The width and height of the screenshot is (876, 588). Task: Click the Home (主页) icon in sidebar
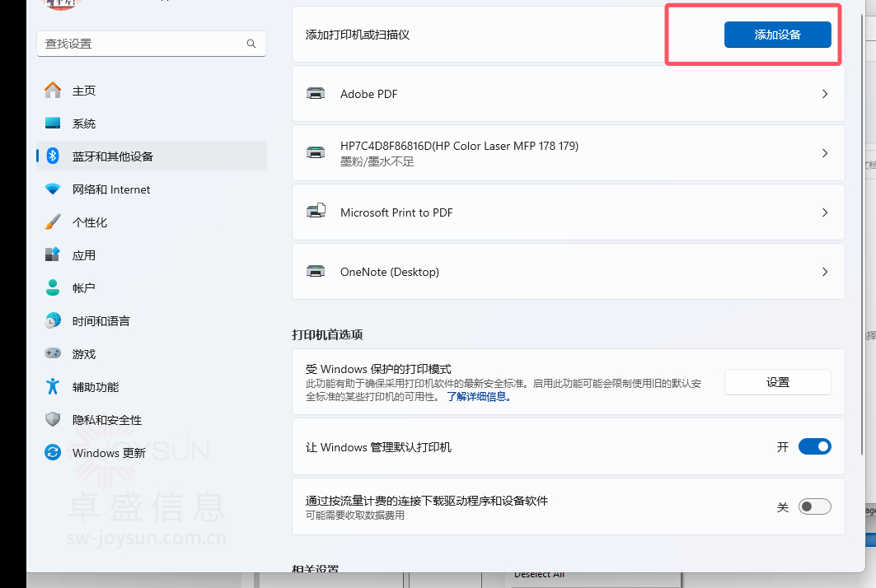tap(53, 91)
